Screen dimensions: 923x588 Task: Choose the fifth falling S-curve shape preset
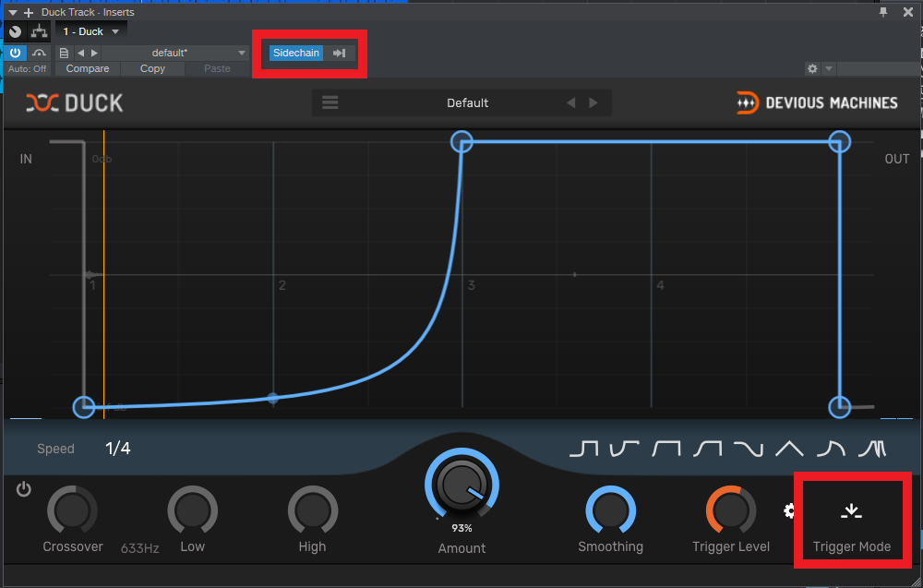coord(749,450)
